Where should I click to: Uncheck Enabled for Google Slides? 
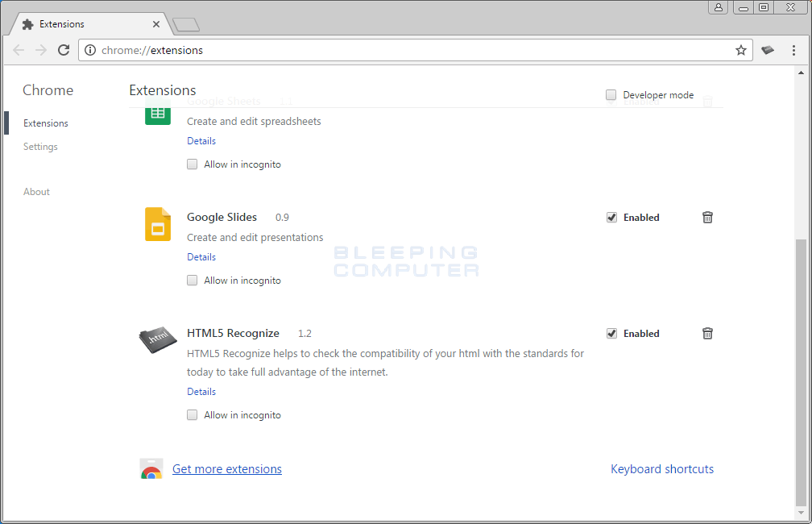(x=611, y=217)
